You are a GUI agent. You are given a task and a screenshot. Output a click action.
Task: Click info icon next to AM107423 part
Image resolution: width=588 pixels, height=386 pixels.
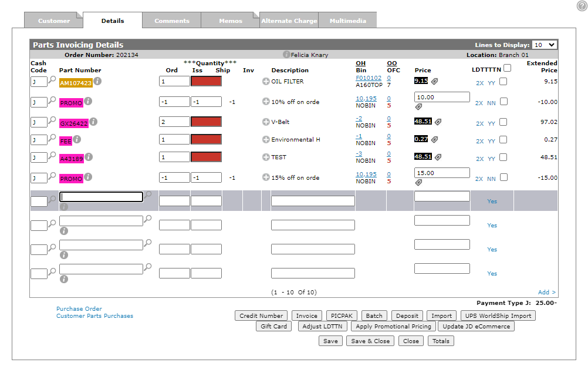click(x=97, y=81)
